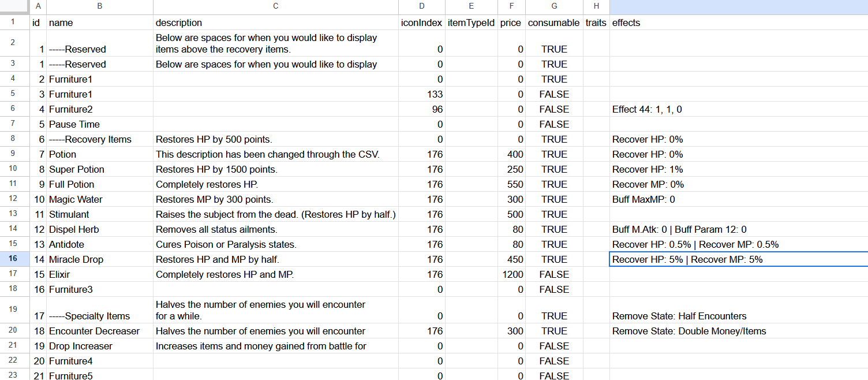868x380 pixels.
Task: Select row 16 header
Action: (14, 259)
